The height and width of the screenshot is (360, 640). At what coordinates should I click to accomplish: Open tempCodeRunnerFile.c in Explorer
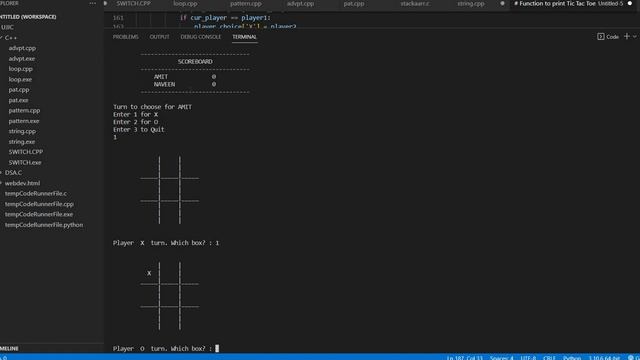[x=36, y=193]
